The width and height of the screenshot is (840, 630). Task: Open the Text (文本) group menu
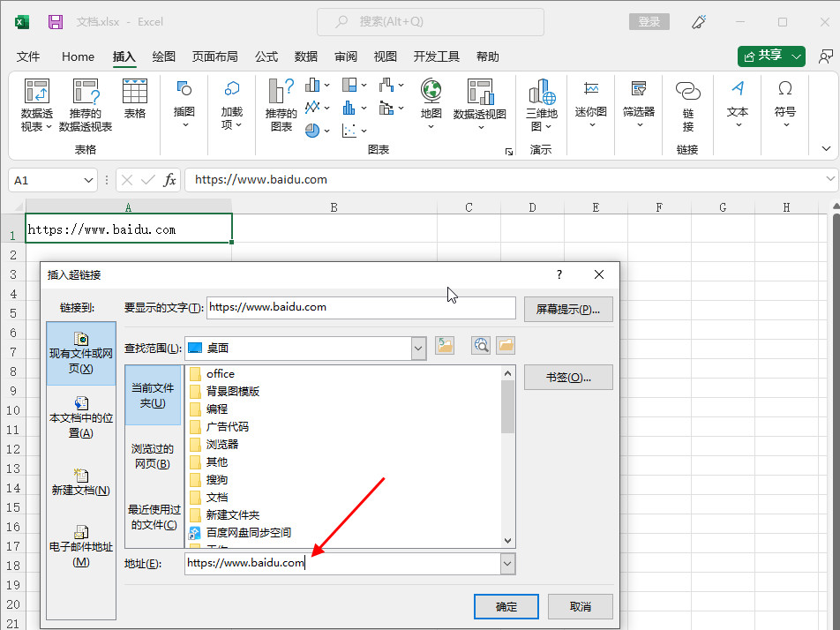pyautogui.click(x=738, y=104)
